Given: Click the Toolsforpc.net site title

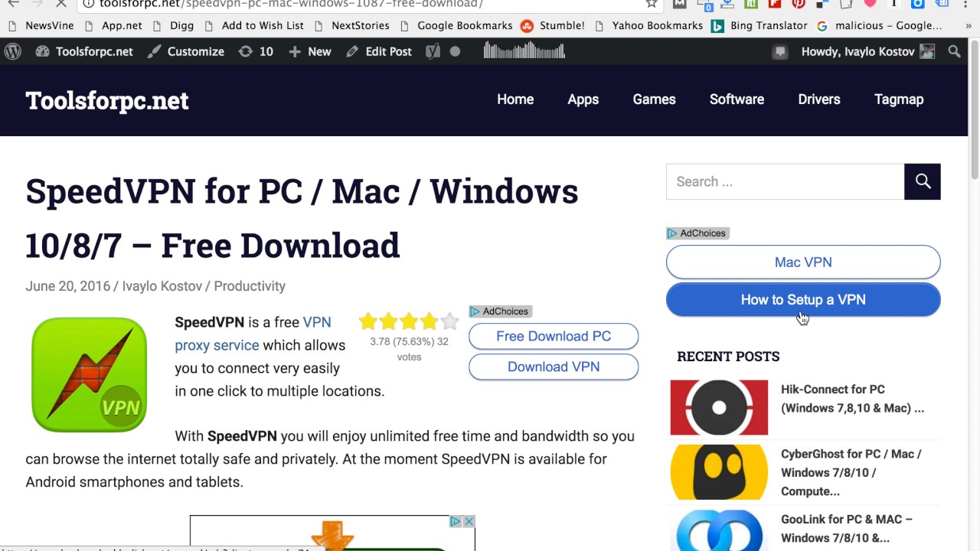Looking at the screenshot, I should click(x=106, y=100).
